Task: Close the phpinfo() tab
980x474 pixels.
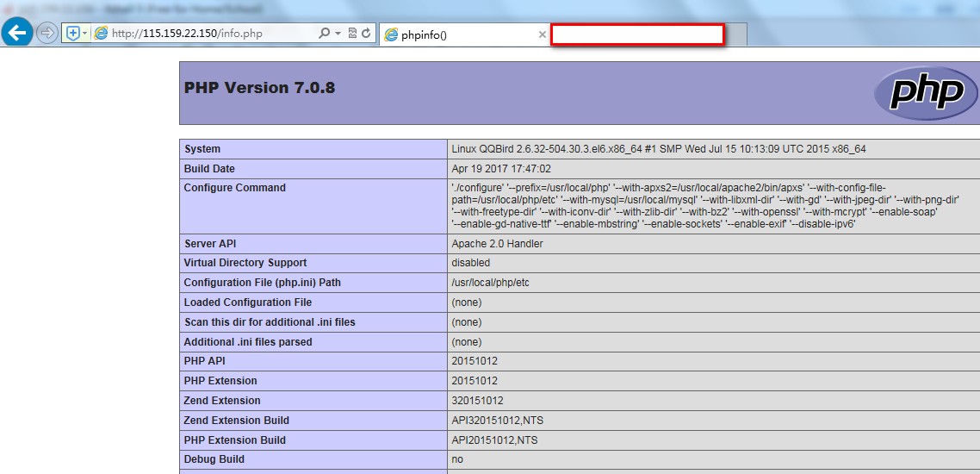Action: (x=543, y=34)
